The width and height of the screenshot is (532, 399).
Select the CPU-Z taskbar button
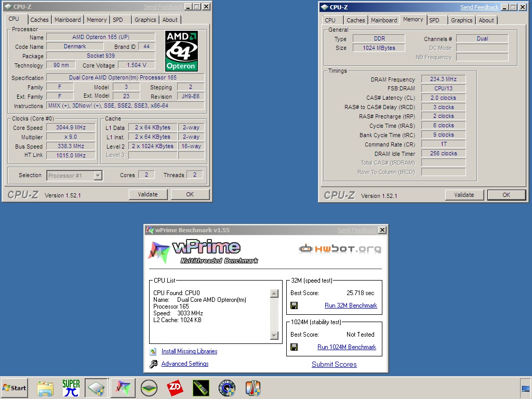coord(97,388)
